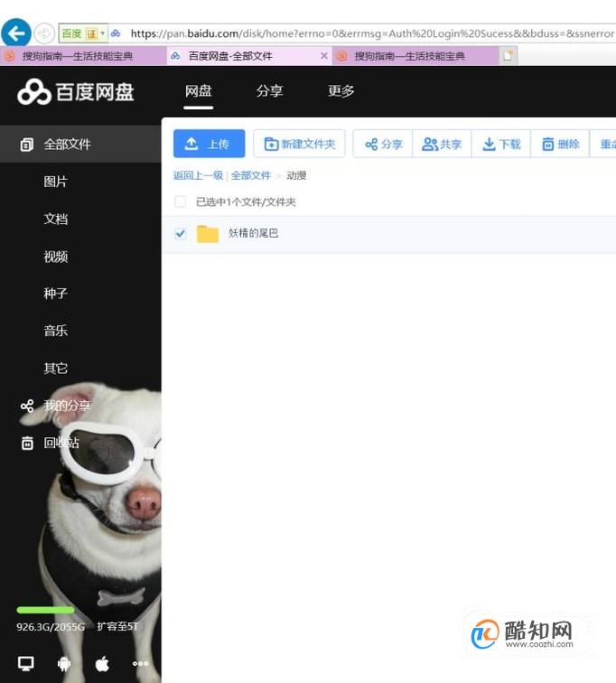
Task: Open the 其它 category in sidebar
Action: click(x=56, y=369)
